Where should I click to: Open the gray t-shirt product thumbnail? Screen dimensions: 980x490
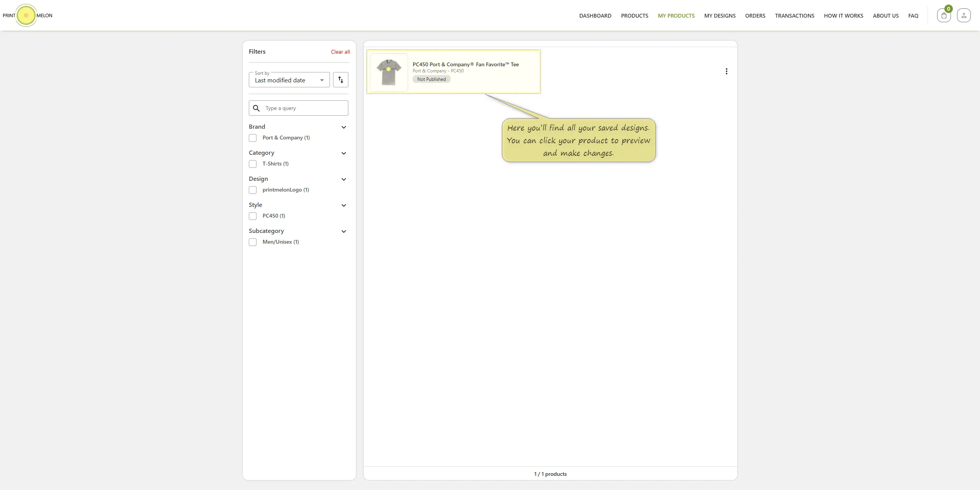pos(389,72)
